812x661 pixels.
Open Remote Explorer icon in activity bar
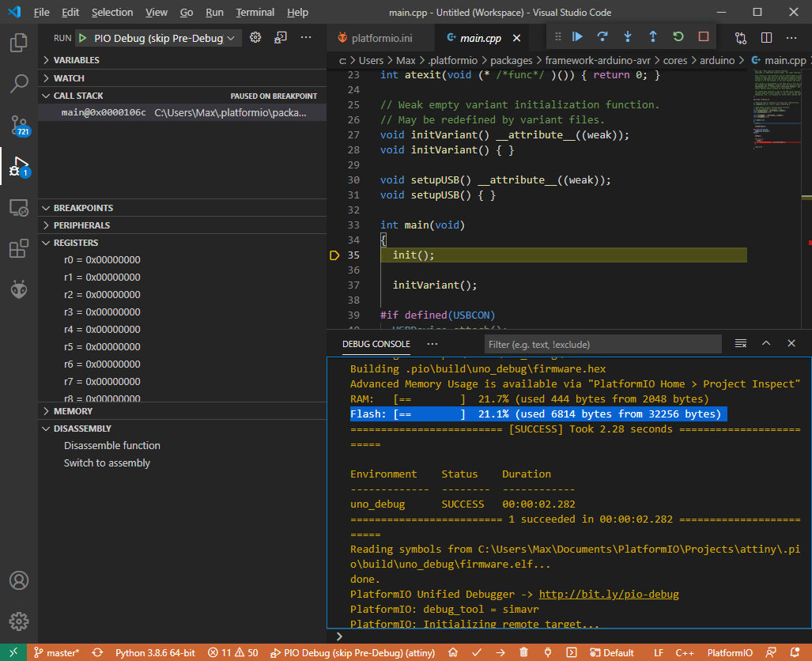coord(19,208)
